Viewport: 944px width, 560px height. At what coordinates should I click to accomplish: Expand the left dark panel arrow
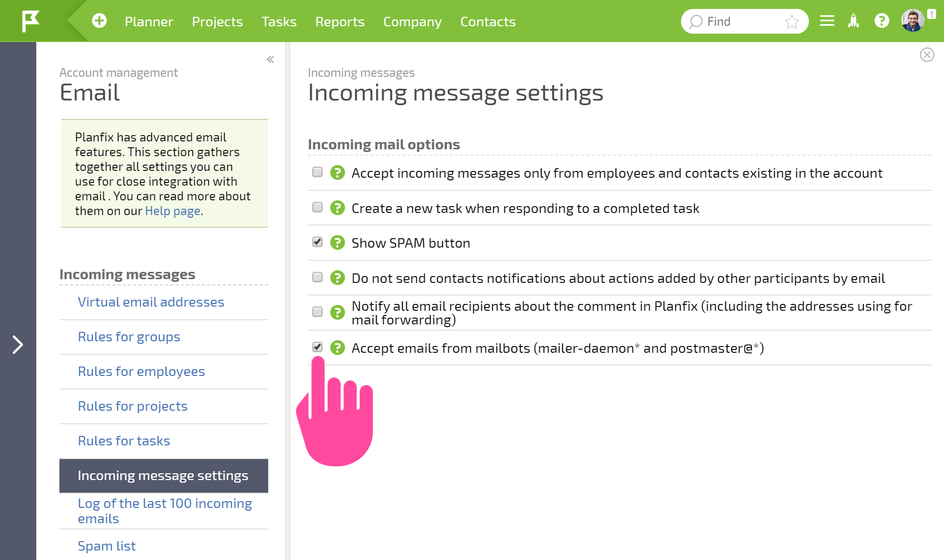coord(18,344)
